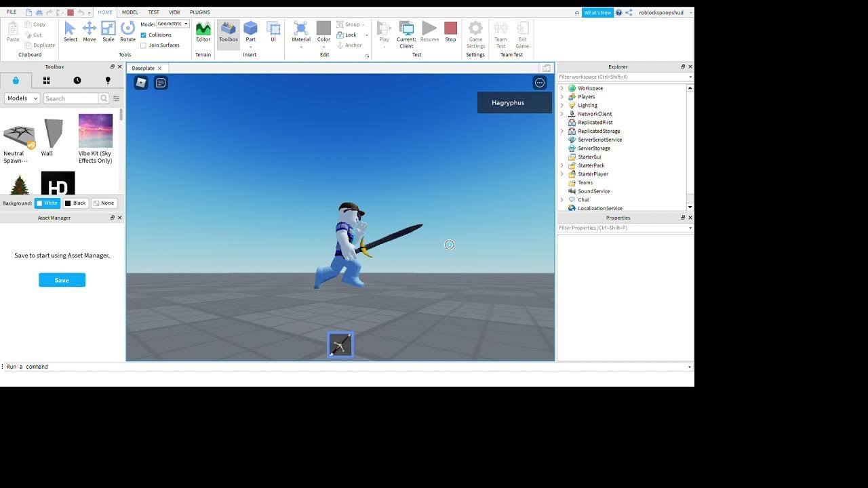Open the Roblox menu icon in viewport
This screenshot has width=868, height=488.
(141, 83)
